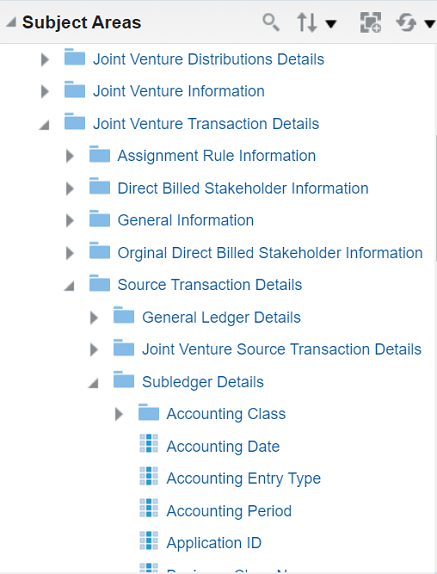Expand Assignment Rule Information folder
Viewport: 437px width, 574px height.
coord(70,156)
